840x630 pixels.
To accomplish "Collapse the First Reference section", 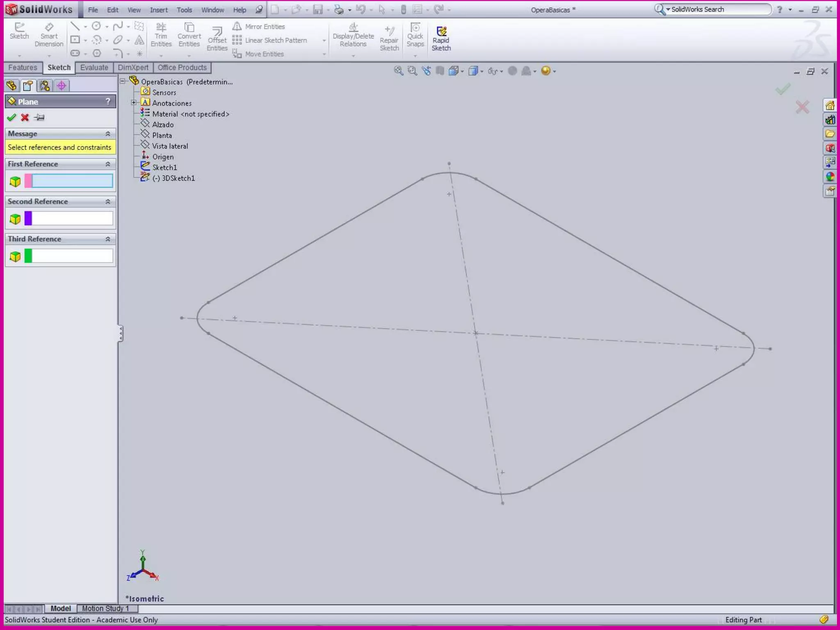I will click(108, 164).
